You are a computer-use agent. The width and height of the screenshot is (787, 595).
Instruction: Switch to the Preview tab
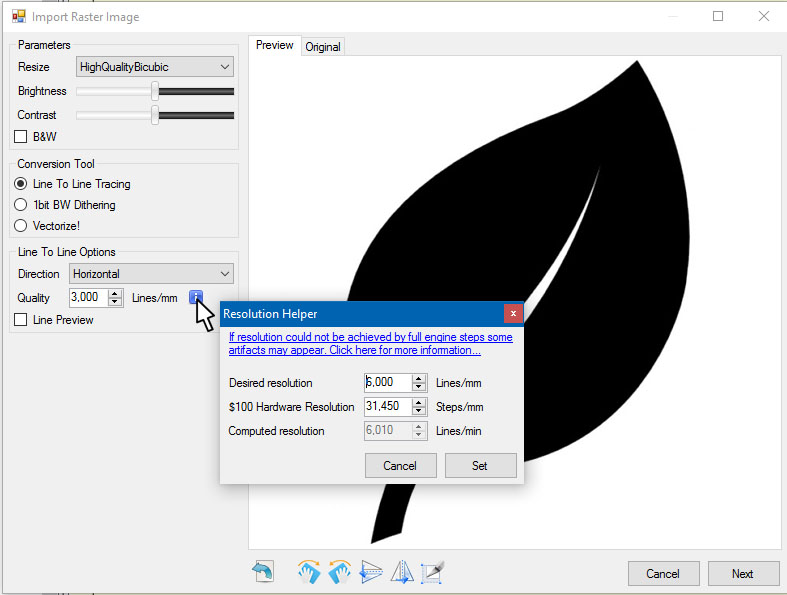(275, 45)
